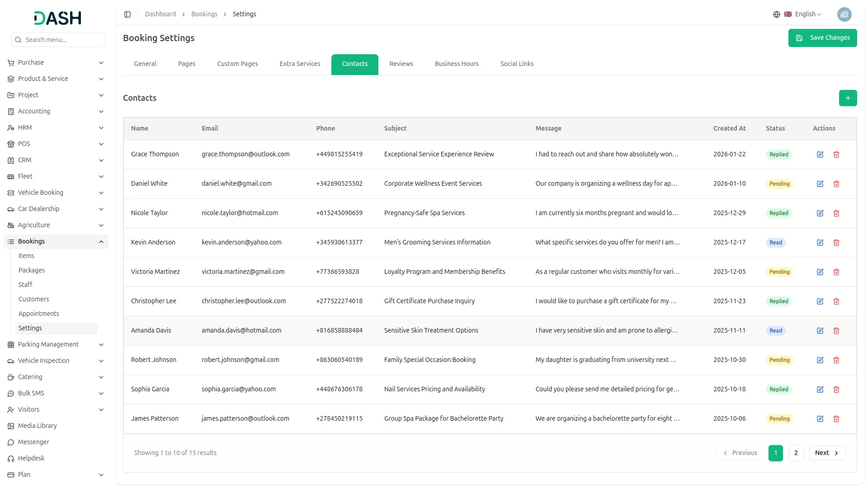The height and width of the screenshot is (488, 868).
Task: Delete Daniel White's contact entry
Action: coord(836,184)
